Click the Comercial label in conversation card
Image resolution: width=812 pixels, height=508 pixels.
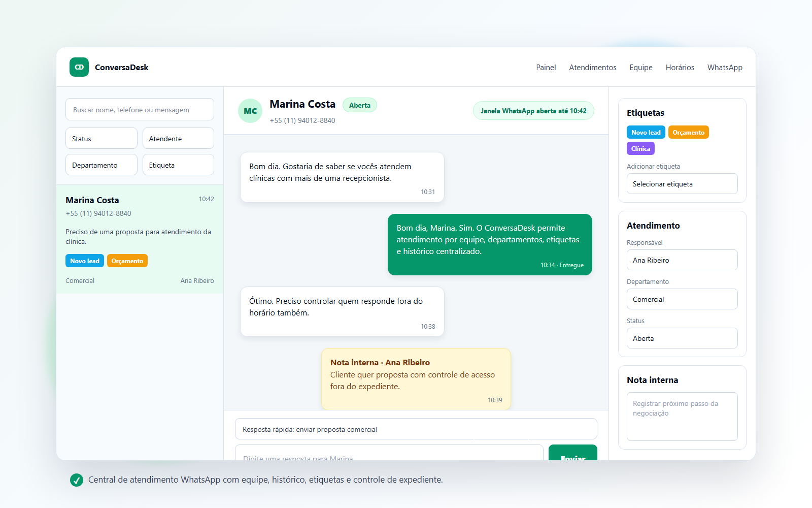80,280
